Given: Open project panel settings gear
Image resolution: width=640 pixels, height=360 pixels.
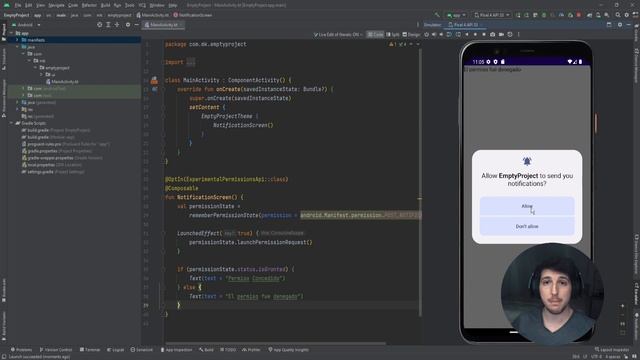Looking at the screenshot, I should [x=128, y=25].
